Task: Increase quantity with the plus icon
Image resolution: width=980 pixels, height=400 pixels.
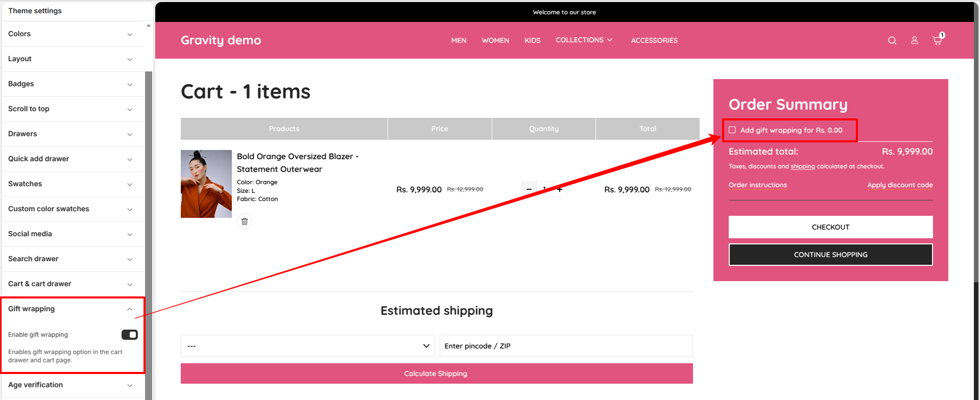Action: pyautogui.click(x=560, y=189)
